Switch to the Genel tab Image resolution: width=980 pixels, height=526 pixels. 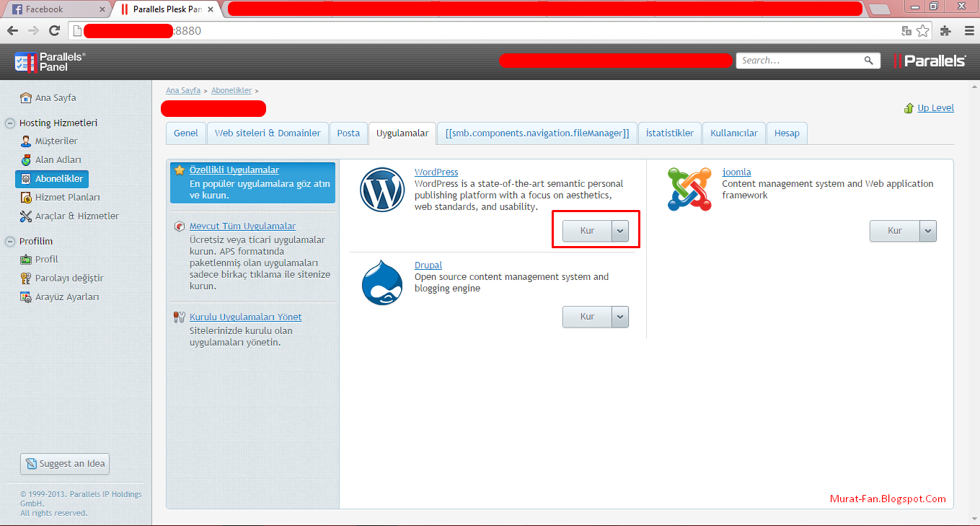pos(186,133)
